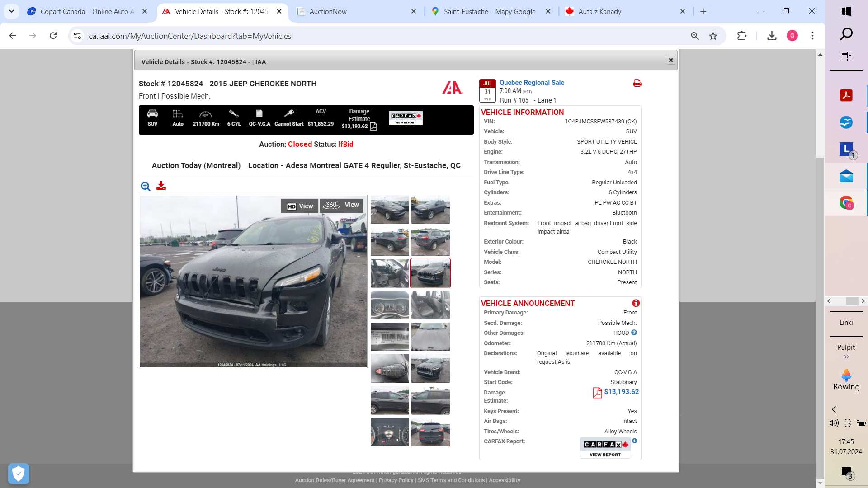This screenshot has height=488, width=868.
Task: Show hidden tray icons with the chevron
Action: (834, 409)
